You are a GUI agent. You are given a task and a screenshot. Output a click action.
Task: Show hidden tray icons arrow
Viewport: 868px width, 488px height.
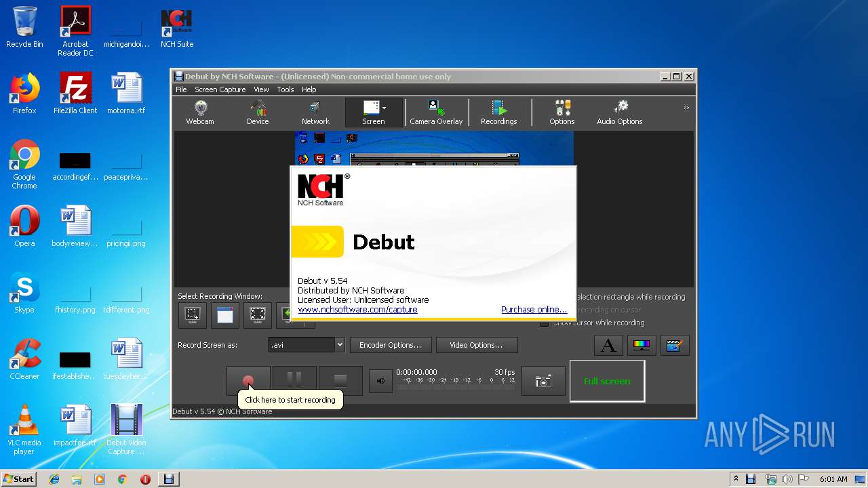click(x=736, y=479)
